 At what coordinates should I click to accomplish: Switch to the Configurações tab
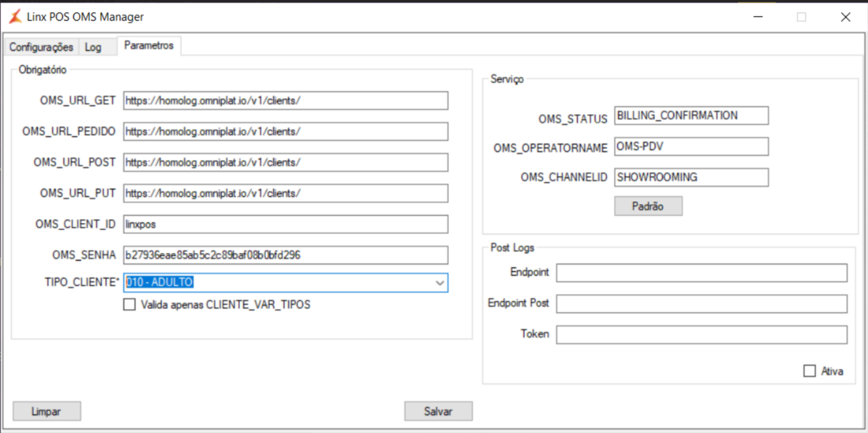pos(41,47)
